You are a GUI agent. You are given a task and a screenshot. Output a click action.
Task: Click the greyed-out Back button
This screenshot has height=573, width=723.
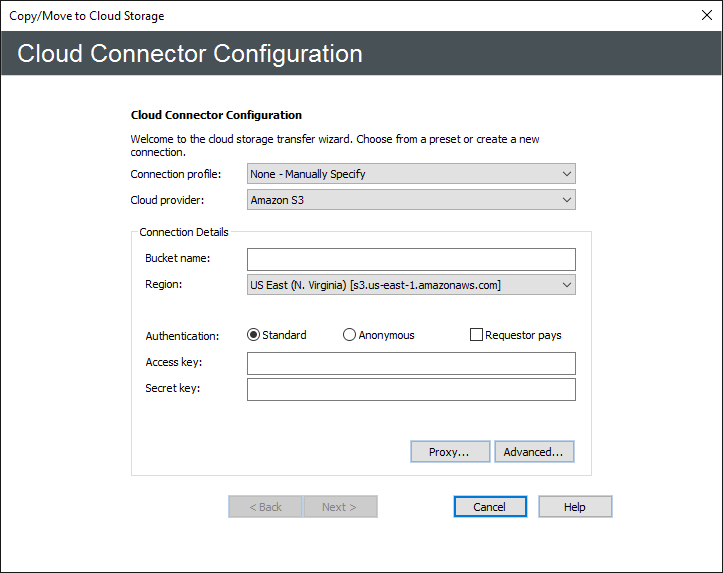click(x=265, y=507)
